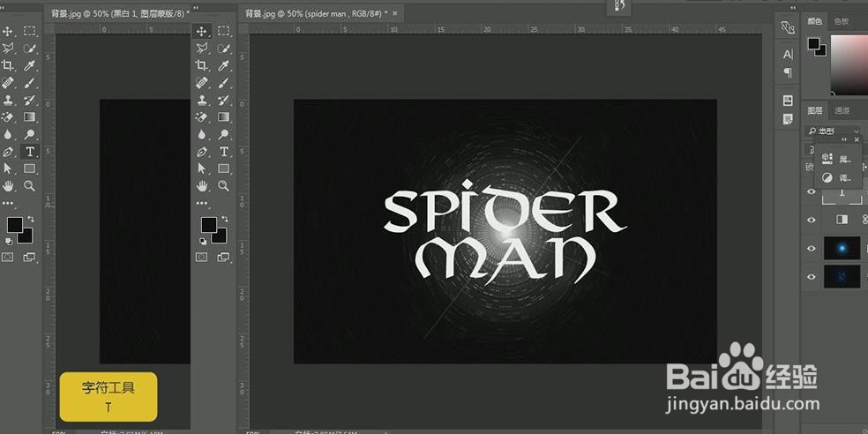
Task: Select the Healing Brush tool in the far-left toolbar
Action: (x=8, y=83)
